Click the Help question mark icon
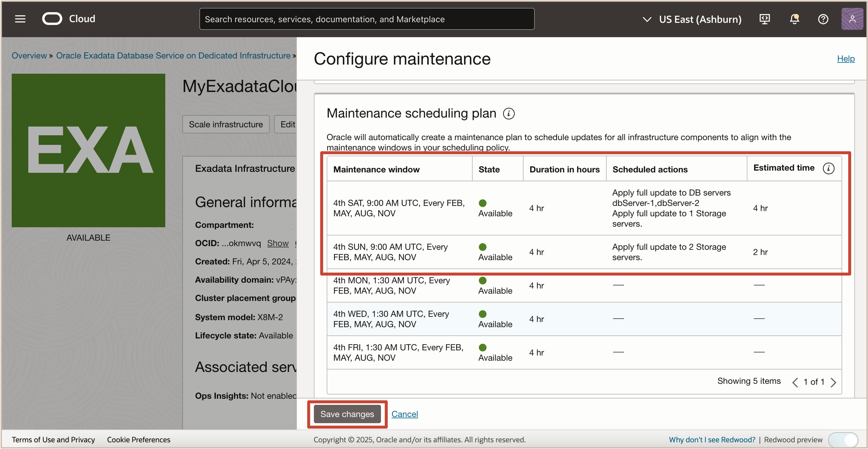This screenshot has height=449, width=868. [x=823, y=19]
